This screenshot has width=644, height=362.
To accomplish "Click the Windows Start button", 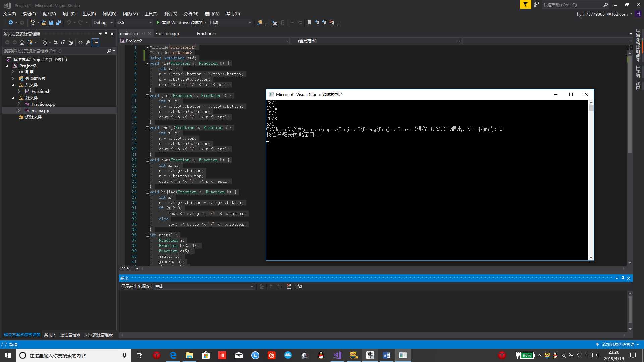I will (8, 355).
